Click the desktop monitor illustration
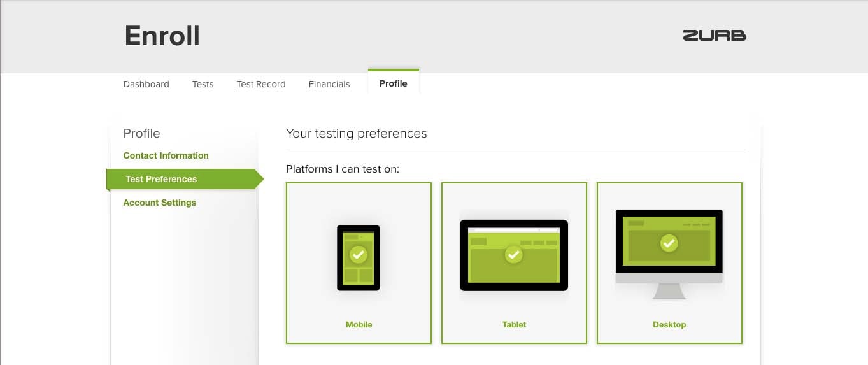 tap(669, 254)
